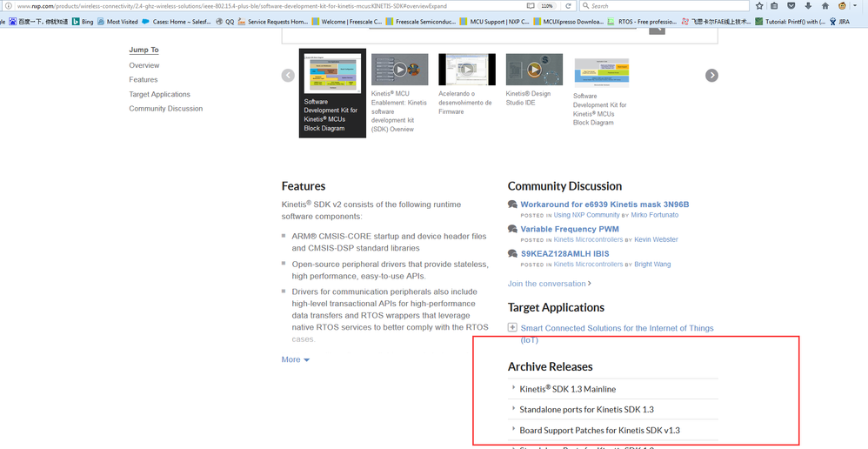Click the browser Search field

[x=664, y=6]
